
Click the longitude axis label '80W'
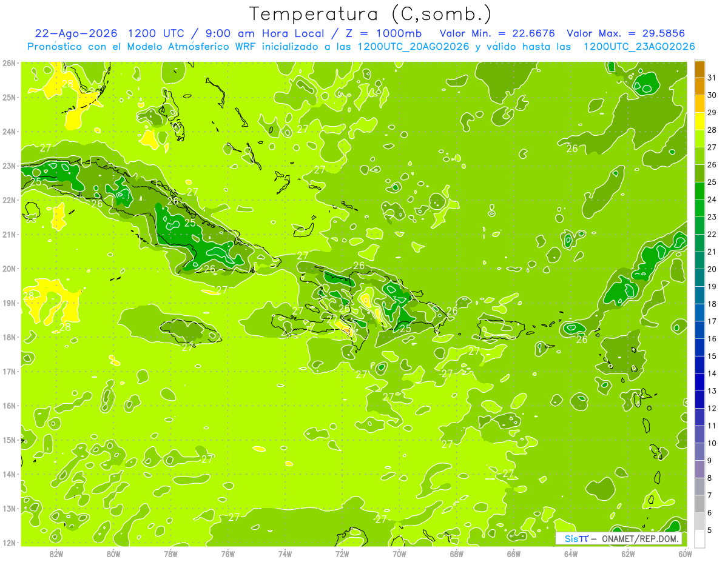[x=113, y=554]
